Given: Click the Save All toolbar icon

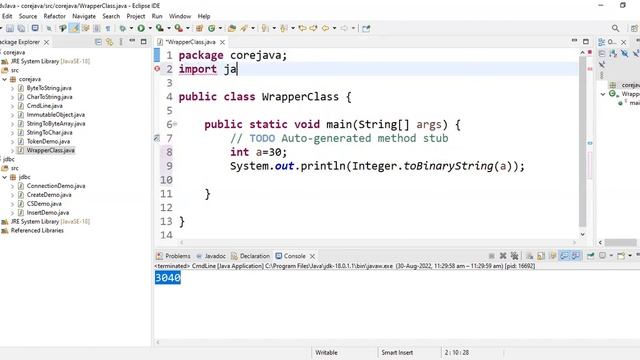Looking at the screenshot, I should (x=21, y=28).
